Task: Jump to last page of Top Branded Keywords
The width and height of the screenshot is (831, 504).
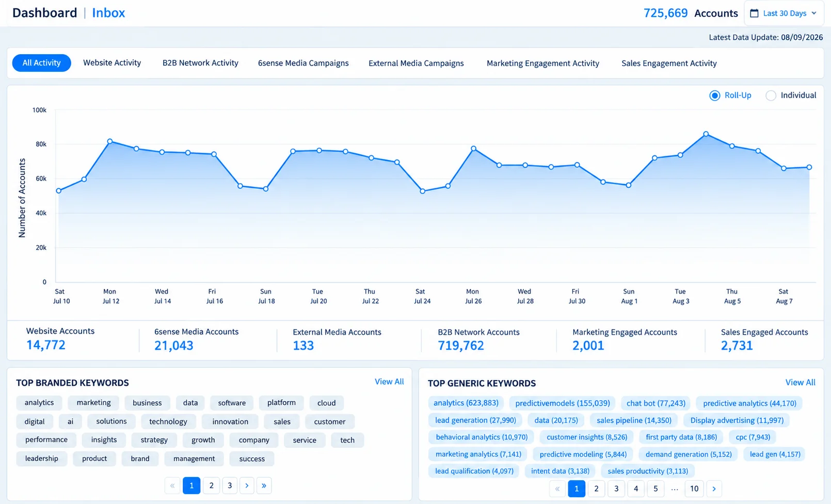Action: tap(264, 485)
